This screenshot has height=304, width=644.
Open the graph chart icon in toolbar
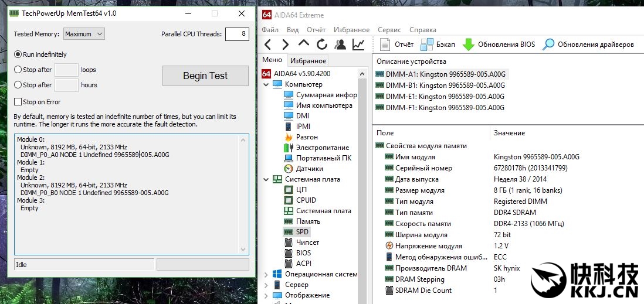[358, 45]
